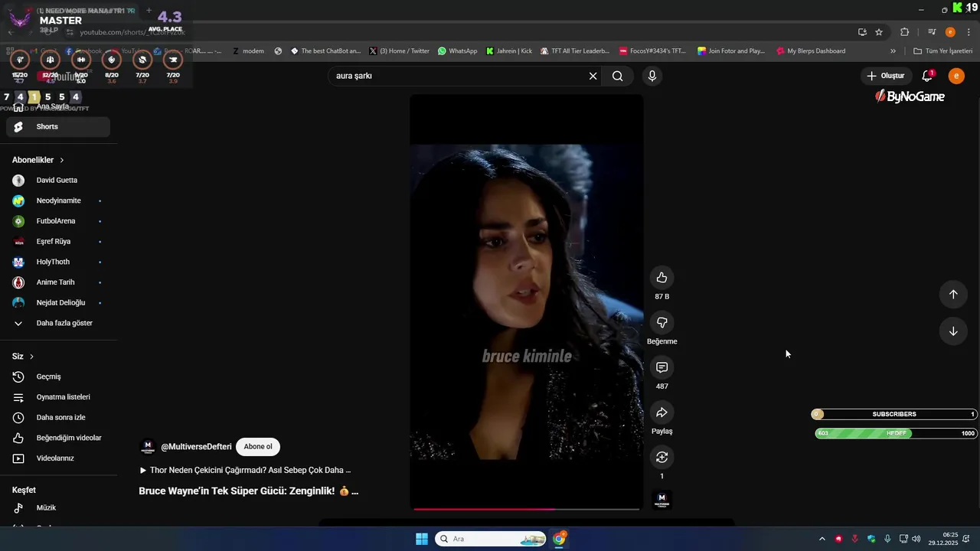Open Eşref Rüya channel
Viewport: 980px width, 551px height.
coord(58,242)
